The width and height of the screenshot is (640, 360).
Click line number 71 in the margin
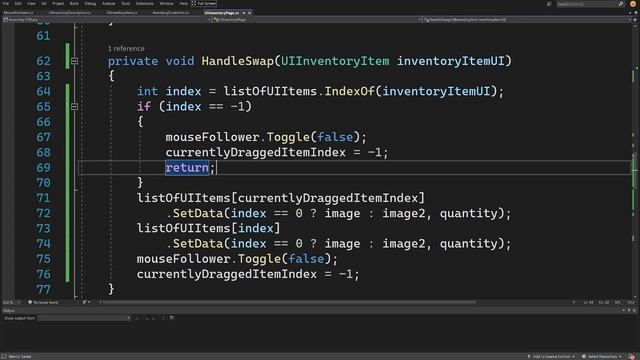click(x=43, y=198)
